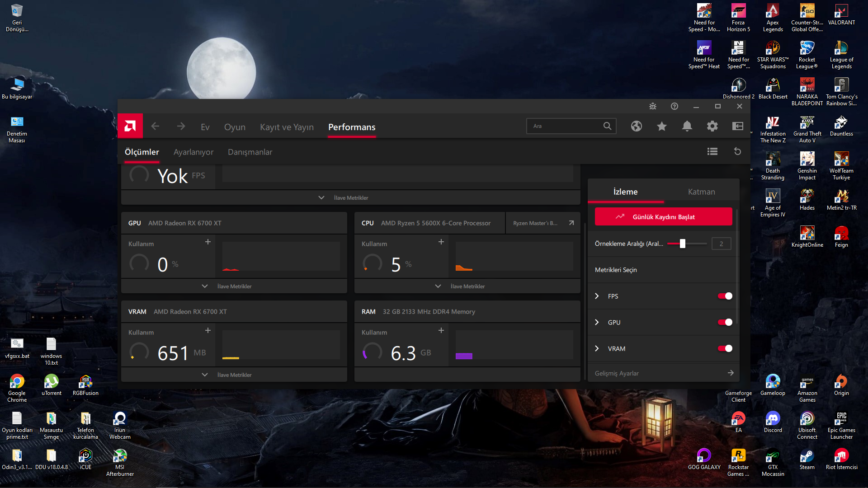Open favorites star icon

[661, 126]
